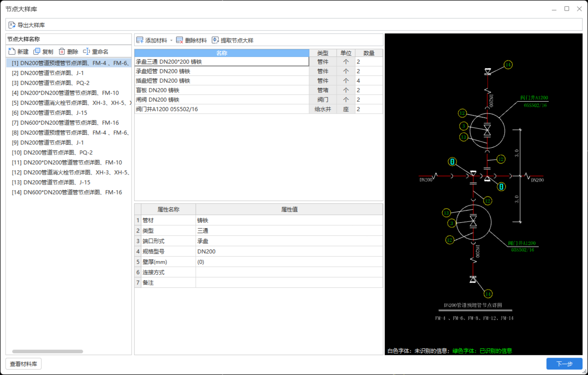Click the 重命名 rename icon
588x375 pixels.
click(x=86, y=52)
